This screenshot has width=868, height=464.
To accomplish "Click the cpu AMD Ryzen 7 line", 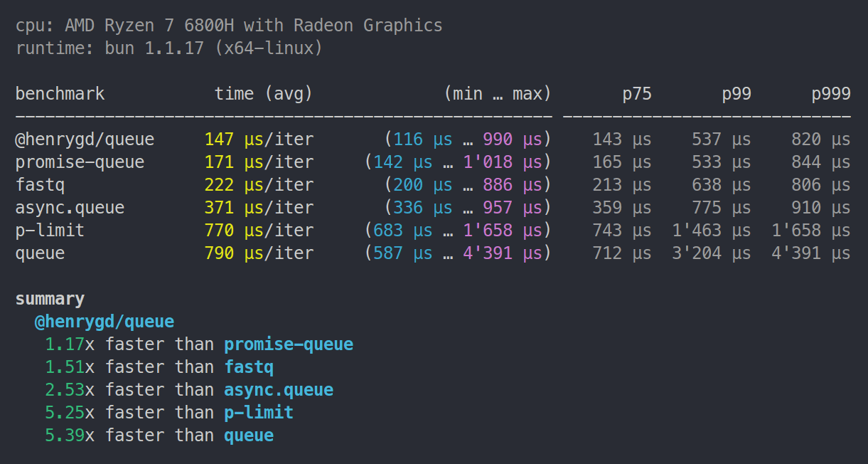I will [229, 26].
